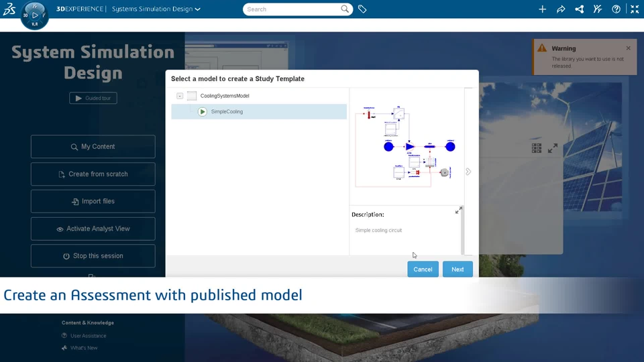Cancel the Study Template dialog
Image resolution: width=644 pixels, height=362 pixels.
point(423,269)
